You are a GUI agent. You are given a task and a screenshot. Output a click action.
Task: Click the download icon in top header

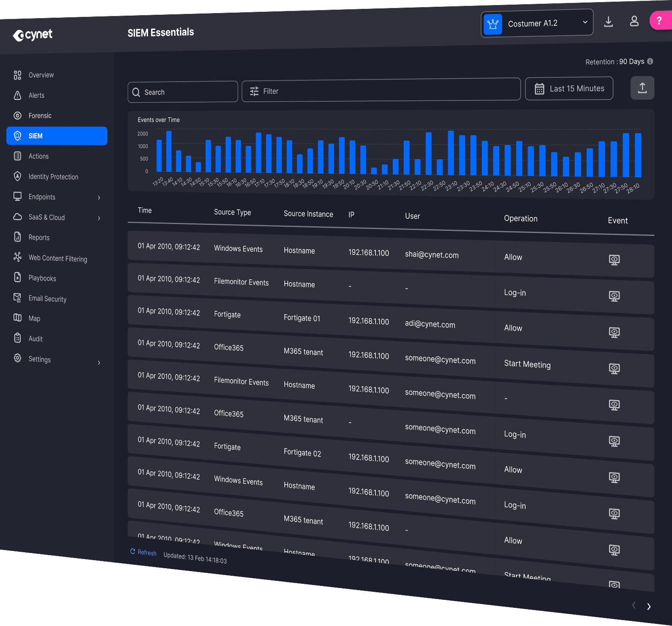pyautogui.click(x=608, y=22)
